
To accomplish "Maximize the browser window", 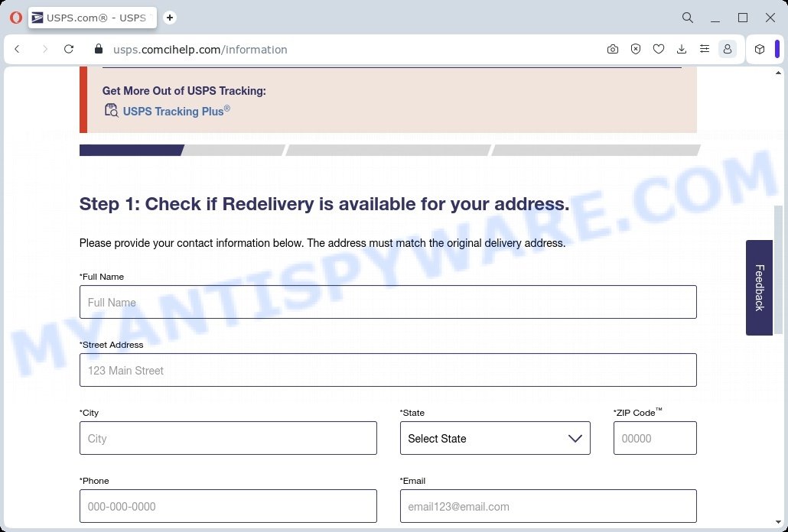I will point(743,18).
